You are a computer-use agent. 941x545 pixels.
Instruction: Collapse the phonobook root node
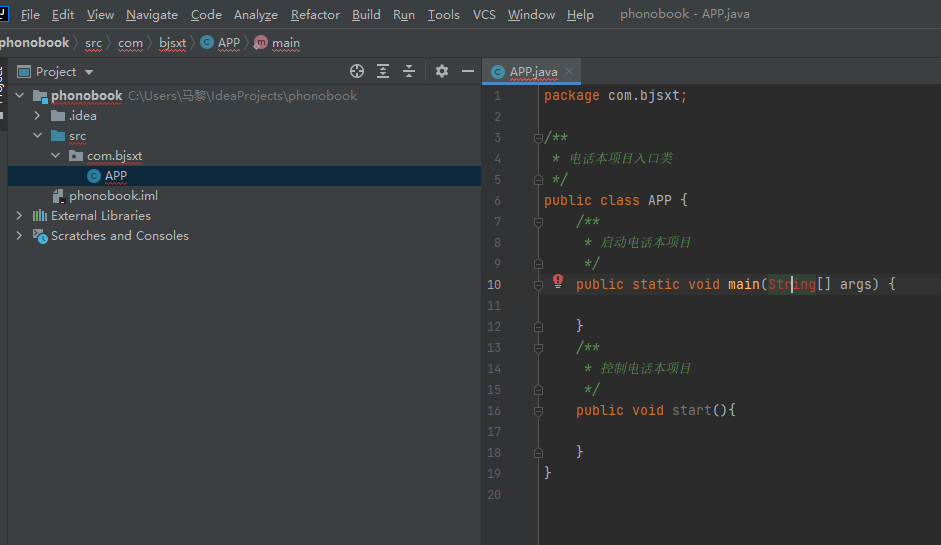(x=20, y=95)
